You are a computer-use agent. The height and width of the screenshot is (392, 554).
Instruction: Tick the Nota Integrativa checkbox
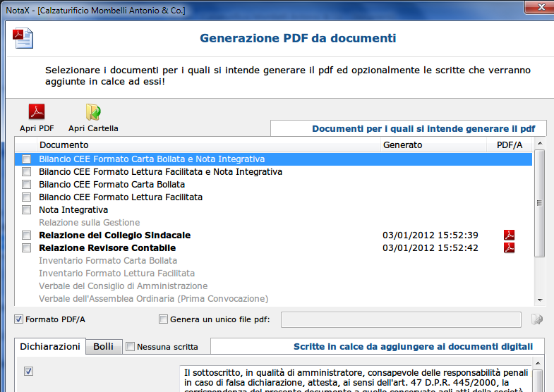(27, 210)
